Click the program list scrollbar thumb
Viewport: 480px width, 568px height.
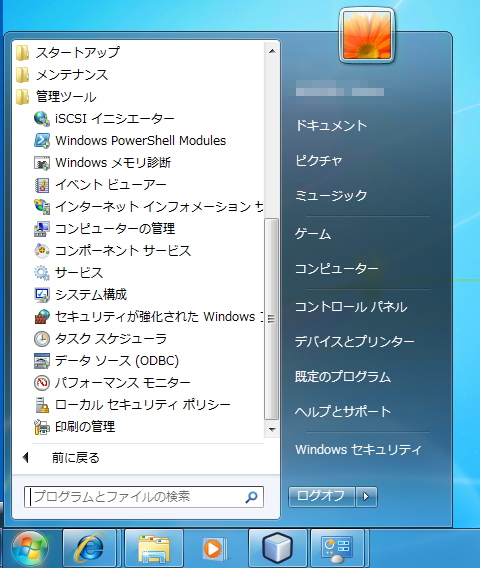click(272, 319)
